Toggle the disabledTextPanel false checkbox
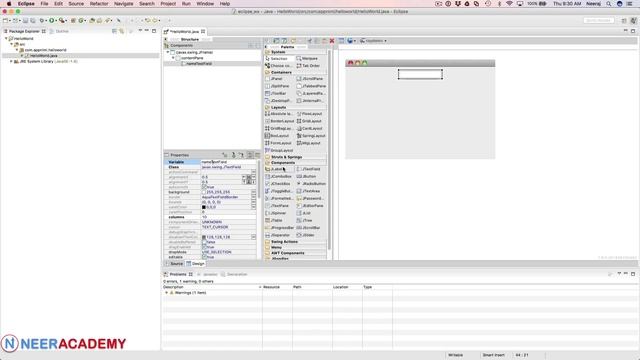Image resolution: width=640 pixels, height=360 pixels. pos(204,242)
